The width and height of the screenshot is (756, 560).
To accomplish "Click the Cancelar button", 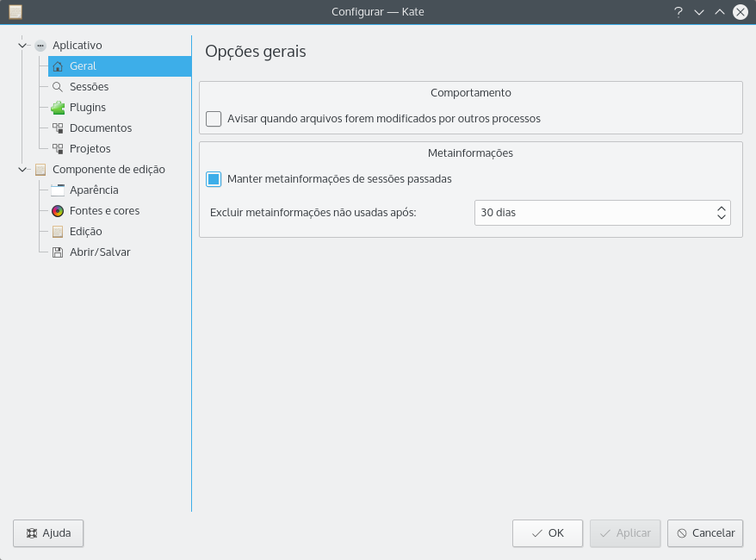I will [x=705, y=533].
